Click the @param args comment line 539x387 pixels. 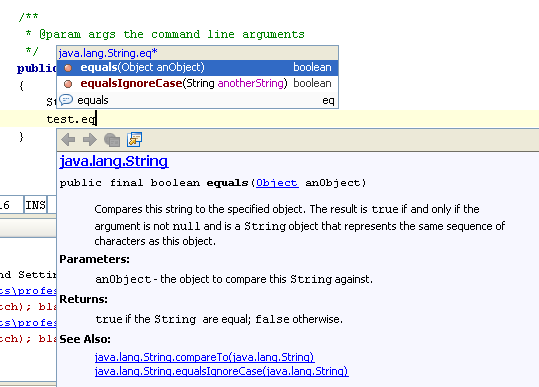(165, 34)
